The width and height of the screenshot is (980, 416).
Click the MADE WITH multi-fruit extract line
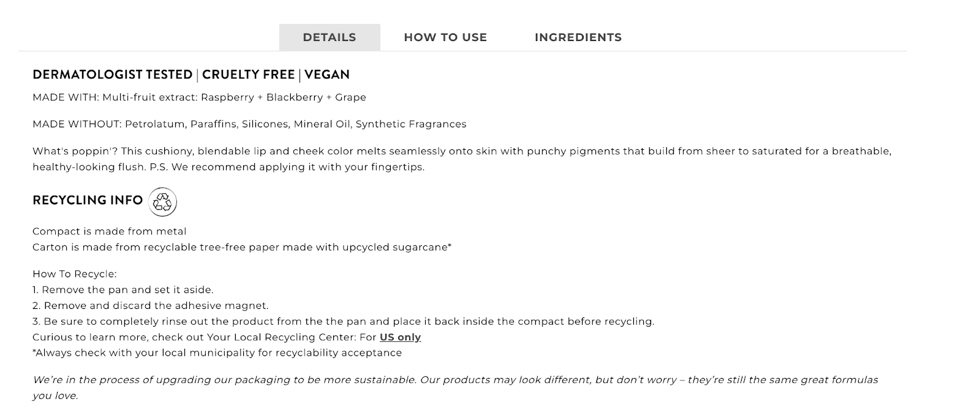(x=199, y=97)
